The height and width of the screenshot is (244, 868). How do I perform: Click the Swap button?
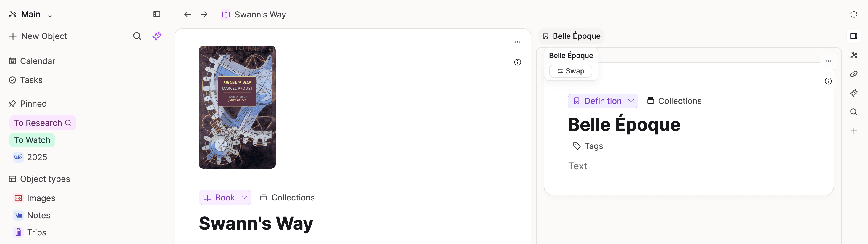tap(570, 71)
